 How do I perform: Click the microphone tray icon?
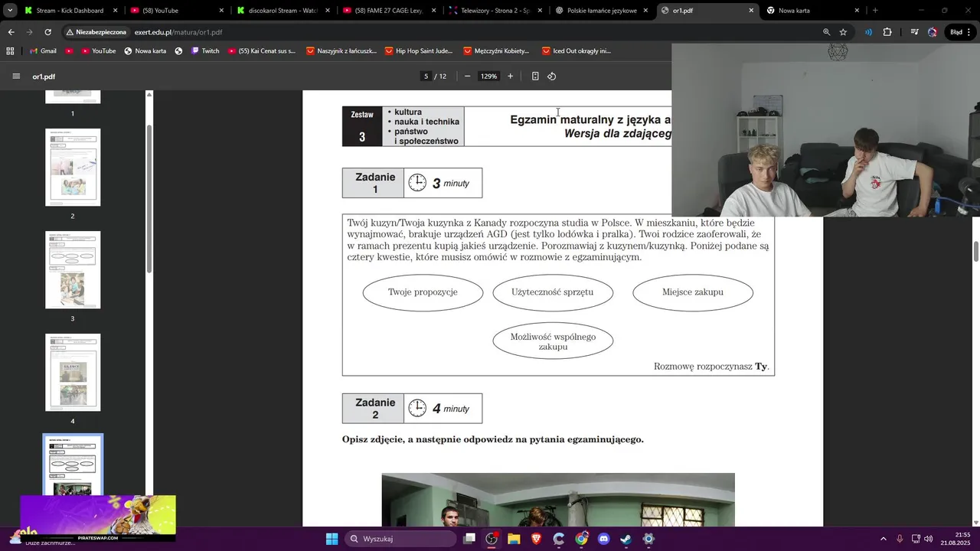click(900, 539)
